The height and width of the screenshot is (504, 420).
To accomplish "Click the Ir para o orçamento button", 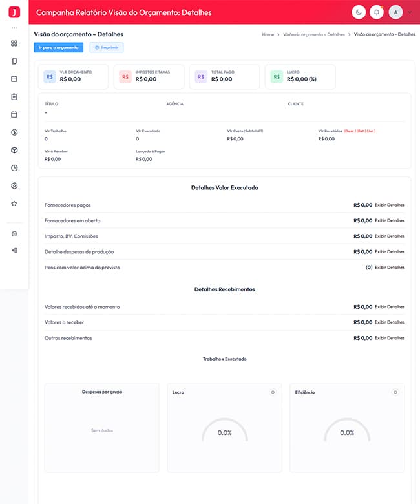I will tap(59, 48).
